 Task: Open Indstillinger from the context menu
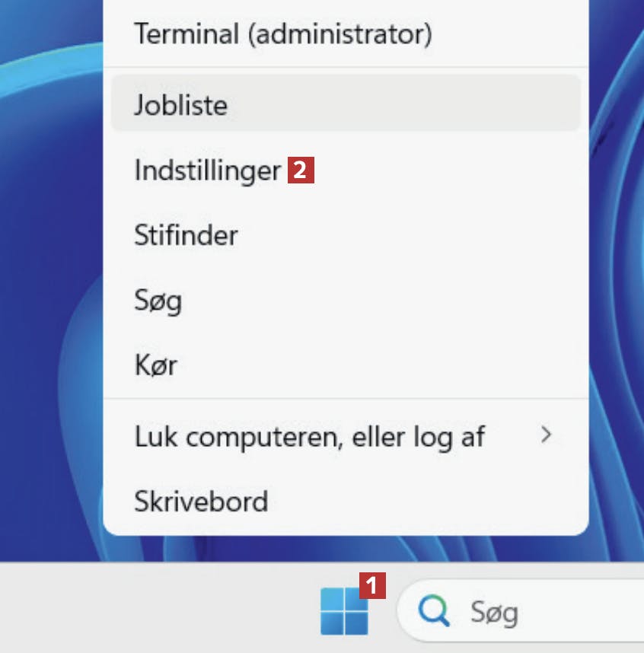pos(346,170)
